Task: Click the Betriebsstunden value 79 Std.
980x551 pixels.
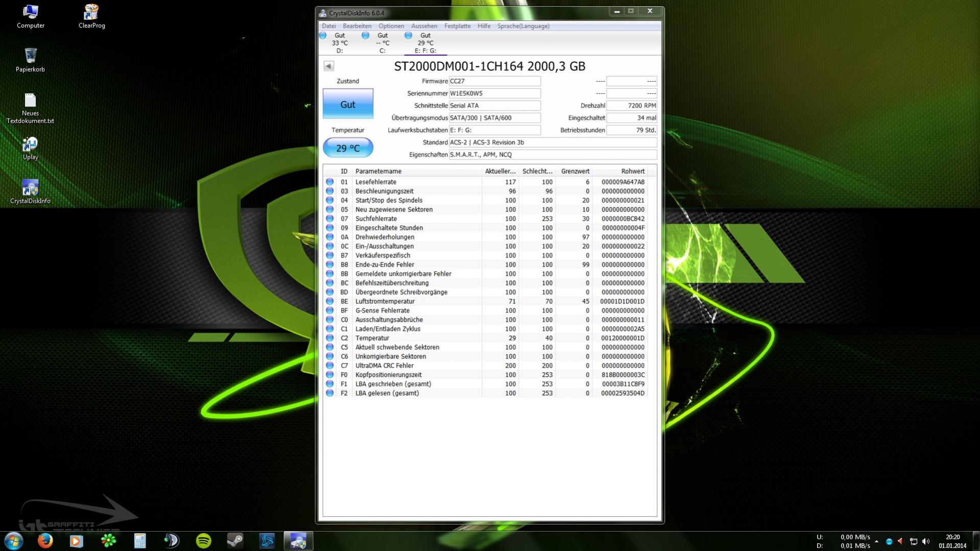Action: point(631,130)
